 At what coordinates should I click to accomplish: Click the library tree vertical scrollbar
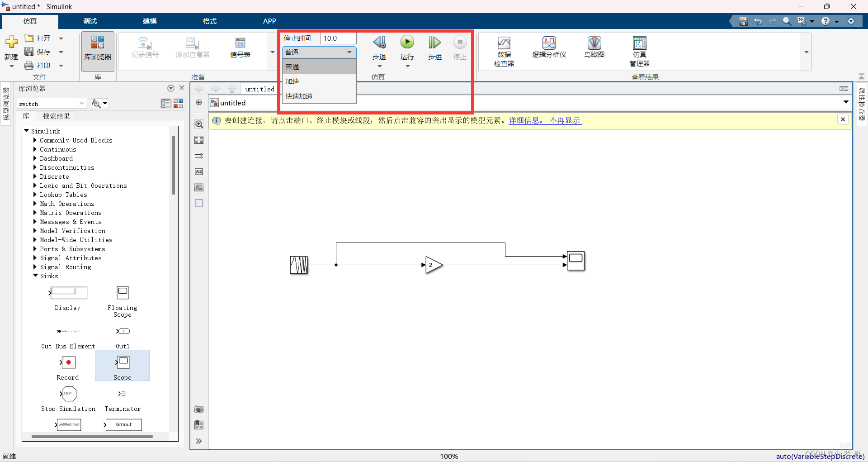pos(174,165)
